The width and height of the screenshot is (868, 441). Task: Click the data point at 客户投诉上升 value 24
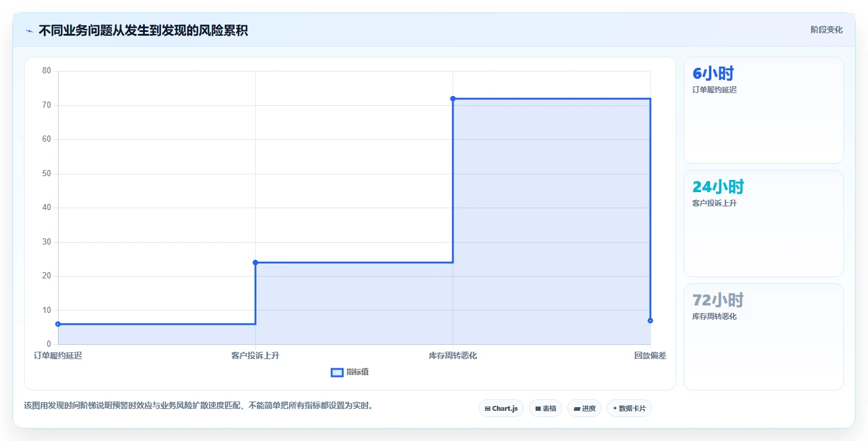point(255,262)
